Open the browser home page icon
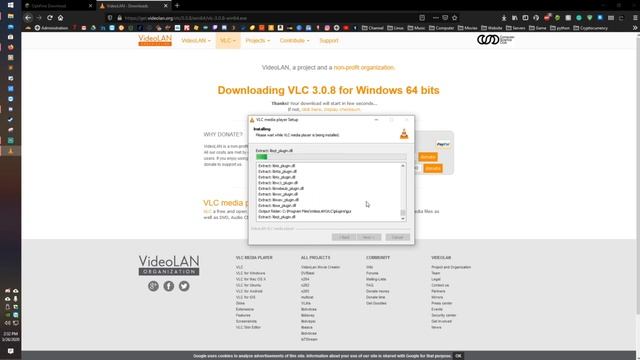 (60, 18)
